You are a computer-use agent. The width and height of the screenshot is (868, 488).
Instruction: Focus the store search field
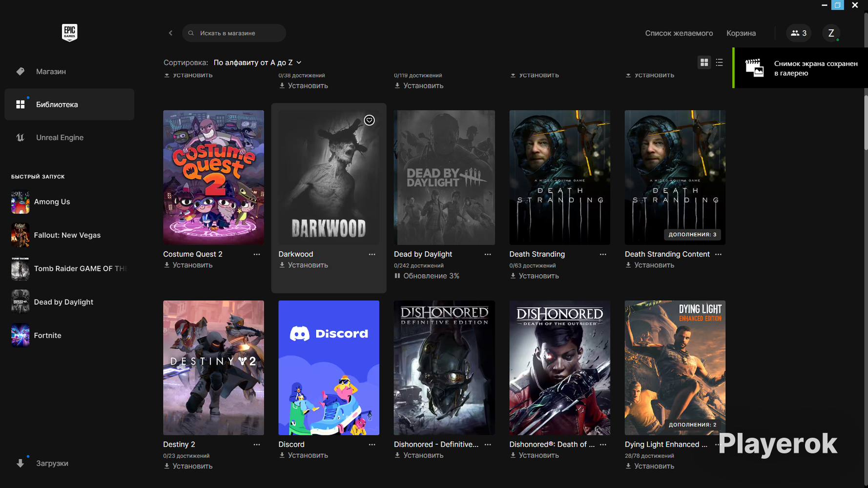(234, 33)
